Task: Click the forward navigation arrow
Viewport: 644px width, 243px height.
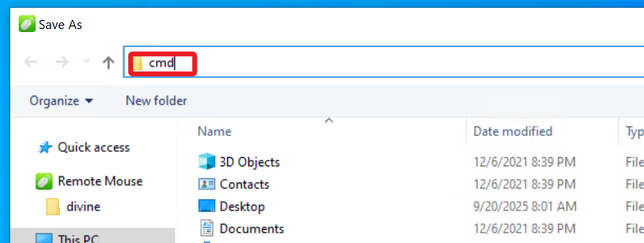Action: (x=62, y=62)
